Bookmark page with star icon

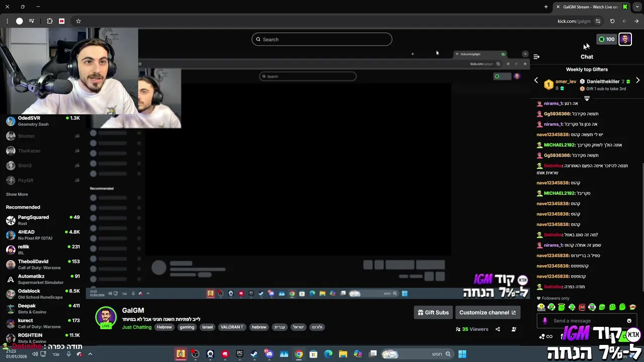point(78,21)
